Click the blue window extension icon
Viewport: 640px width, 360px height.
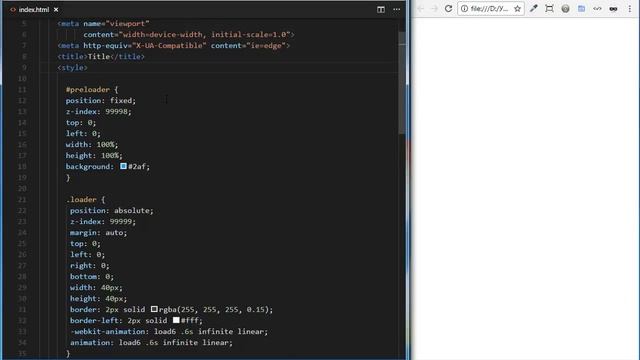click(x=581, y=9)
